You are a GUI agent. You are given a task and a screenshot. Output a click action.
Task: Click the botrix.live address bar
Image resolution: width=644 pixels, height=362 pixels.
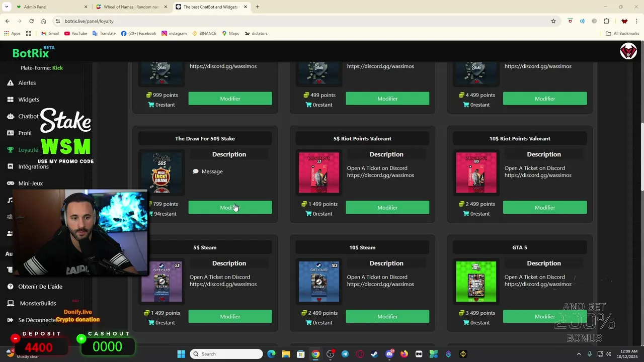coord(302,21)
